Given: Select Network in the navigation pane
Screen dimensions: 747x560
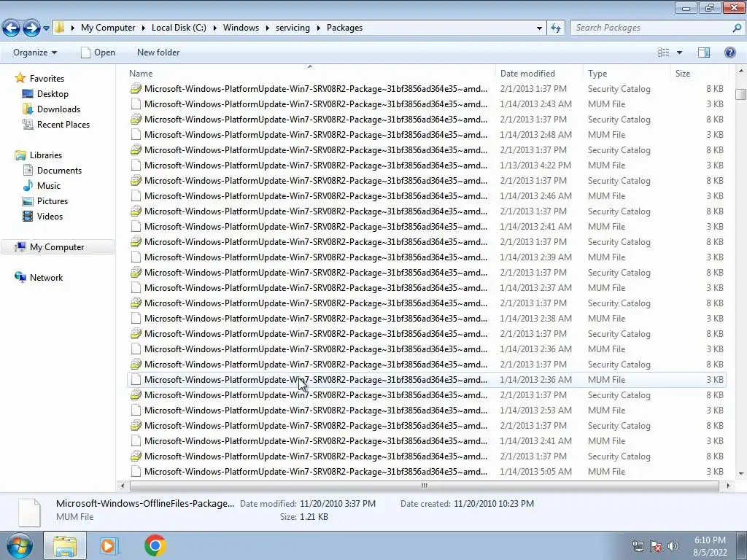Looking at the screenshot, I should [x=46, y=278].
